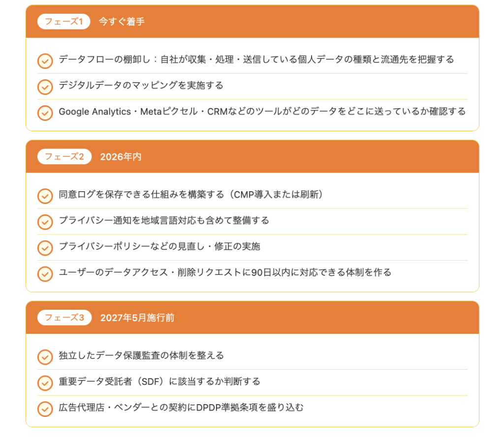
Task: Click check icon next to デジタルデータのマッピング
Action: [45, 87]
